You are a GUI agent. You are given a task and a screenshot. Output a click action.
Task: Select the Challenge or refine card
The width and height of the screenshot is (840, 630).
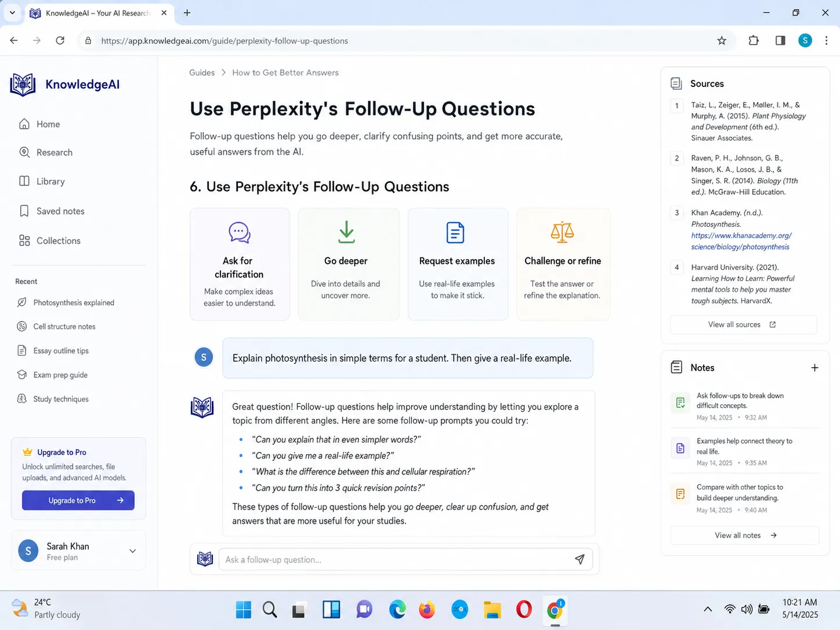click(563, 264)
